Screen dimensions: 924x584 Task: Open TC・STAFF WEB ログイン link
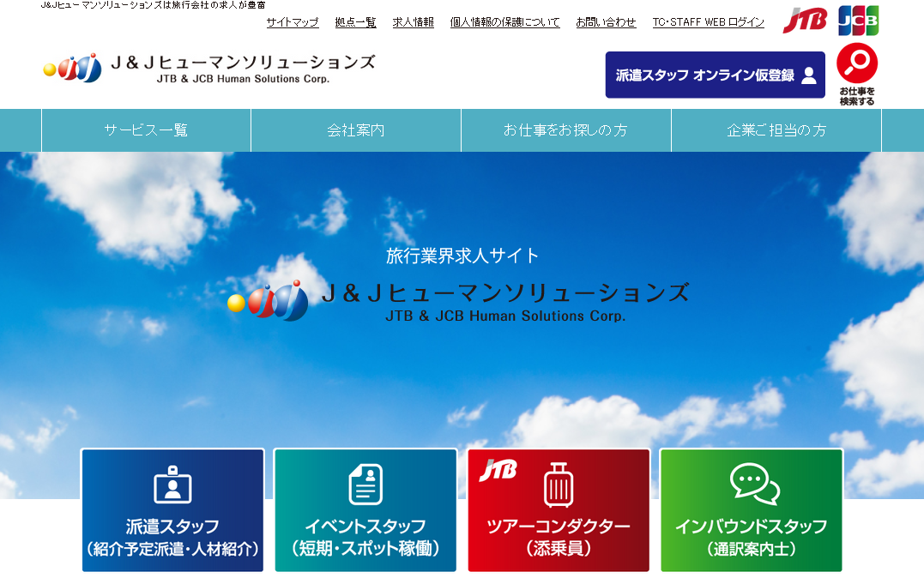pos(709,22)
